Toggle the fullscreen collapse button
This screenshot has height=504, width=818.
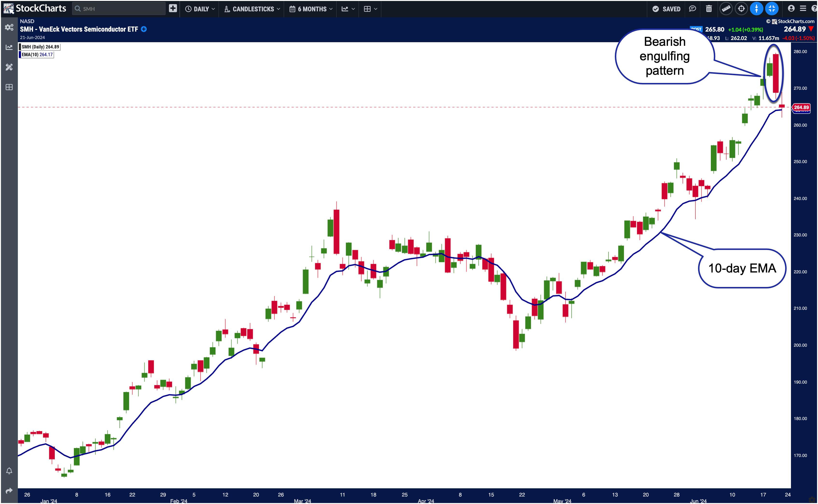(772, 9)
